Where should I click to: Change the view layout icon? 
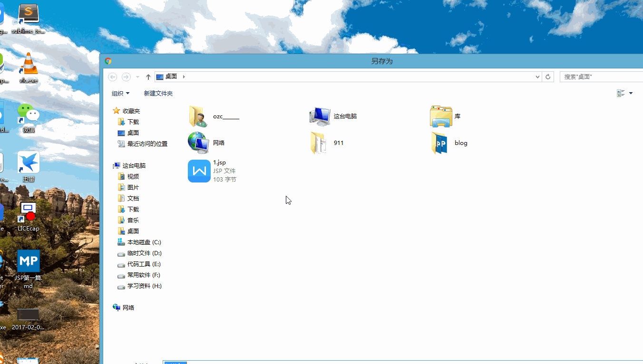(x=621, y=93)
